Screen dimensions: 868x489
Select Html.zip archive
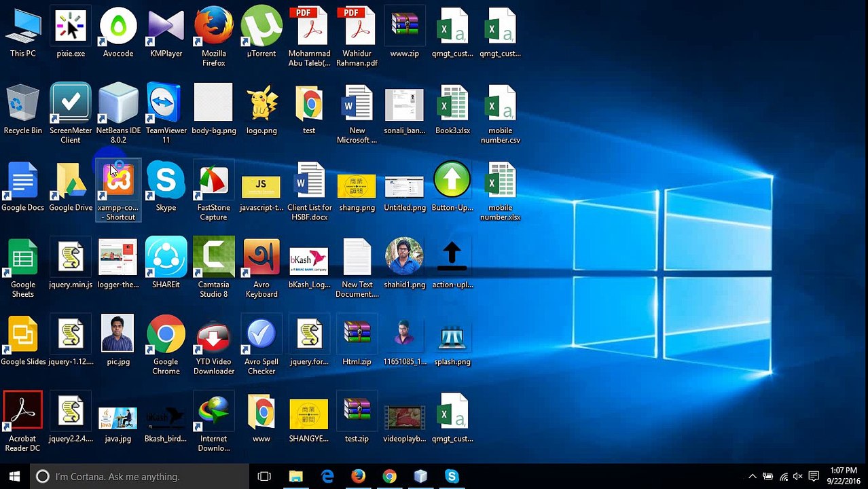pyautogui.click(x=357, y=340)
